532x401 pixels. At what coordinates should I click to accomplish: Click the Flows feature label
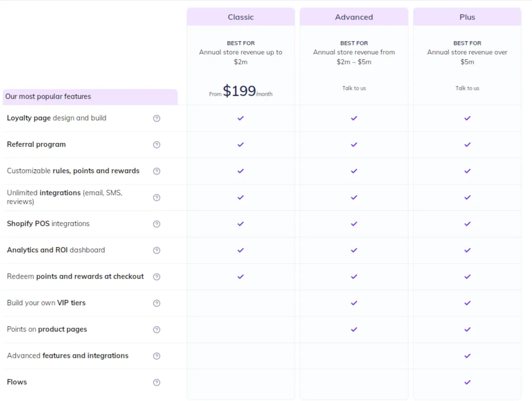pos(17,382)
